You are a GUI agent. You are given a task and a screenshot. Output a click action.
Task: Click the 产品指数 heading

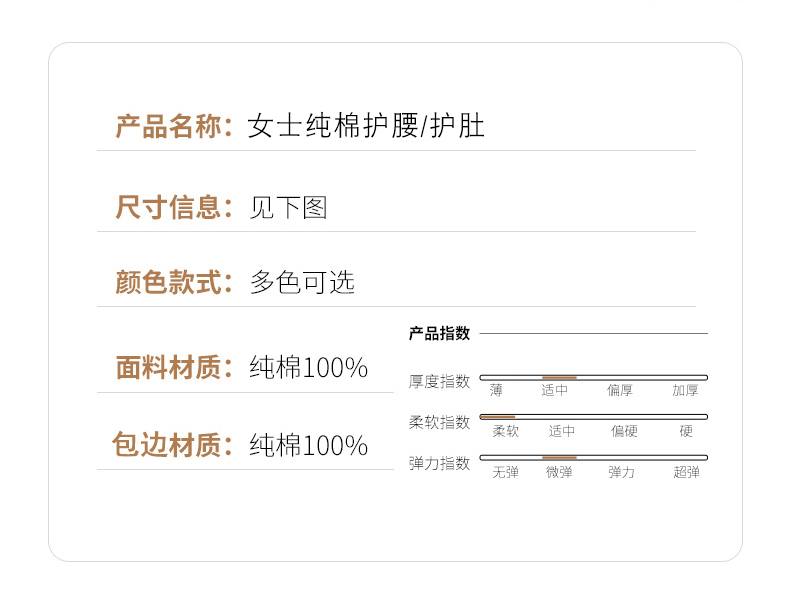439,334
